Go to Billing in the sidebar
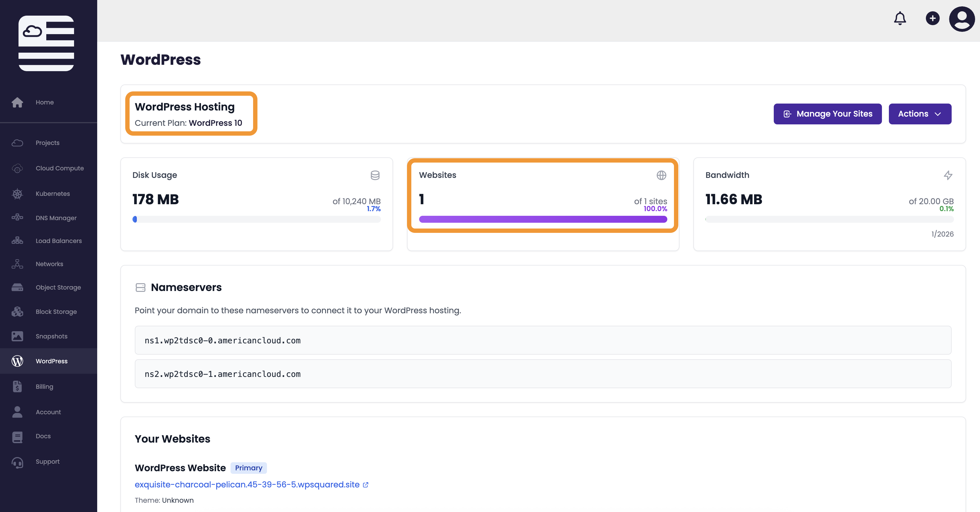This screenshot has width=980, height=512. [x=44, y=386]
